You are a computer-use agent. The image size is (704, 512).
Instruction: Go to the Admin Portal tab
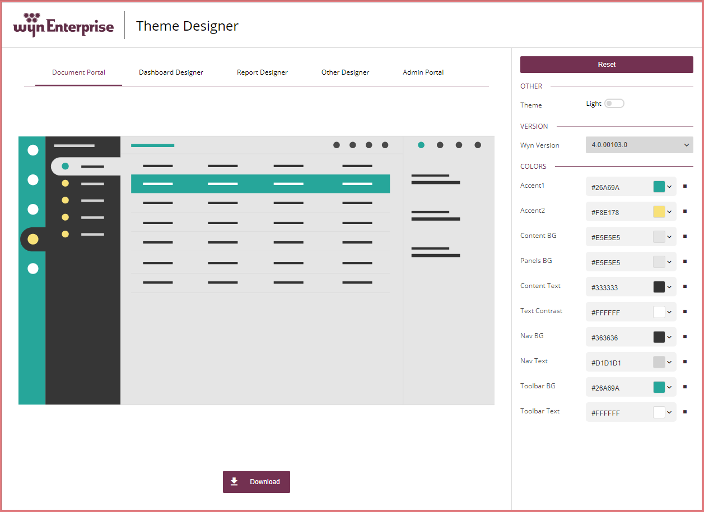[423, 72]
